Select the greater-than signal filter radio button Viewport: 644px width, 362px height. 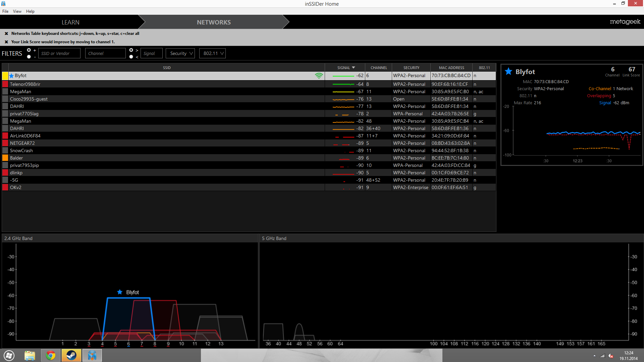coord(131,50)
